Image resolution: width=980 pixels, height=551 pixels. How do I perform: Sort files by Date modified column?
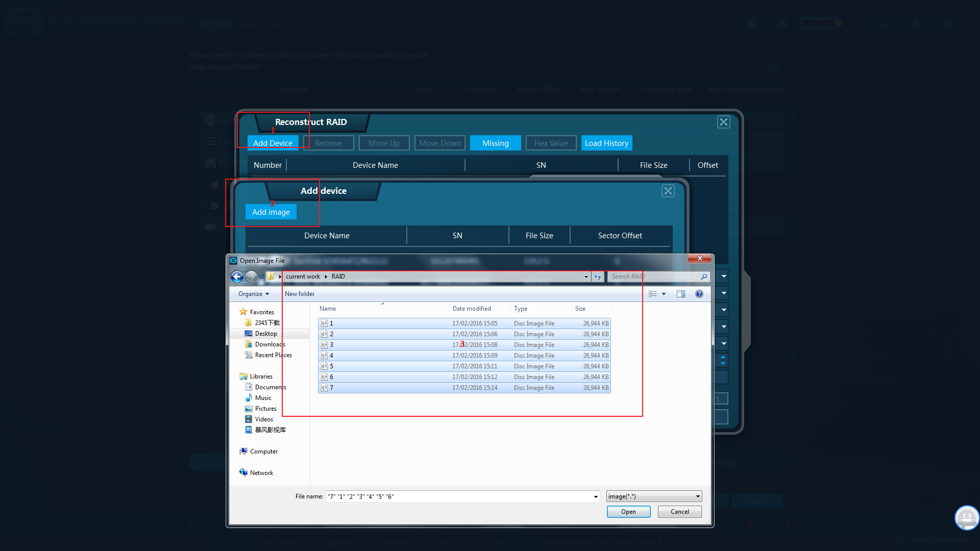[472, 309]
